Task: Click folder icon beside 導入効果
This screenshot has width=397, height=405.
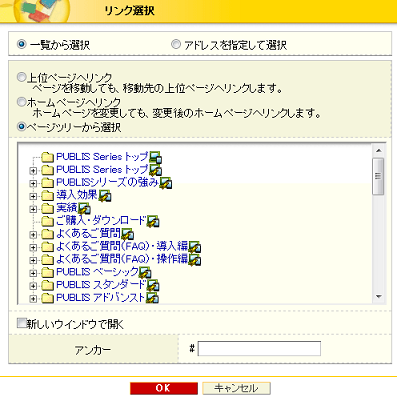Action: click(x=48, y=195)
